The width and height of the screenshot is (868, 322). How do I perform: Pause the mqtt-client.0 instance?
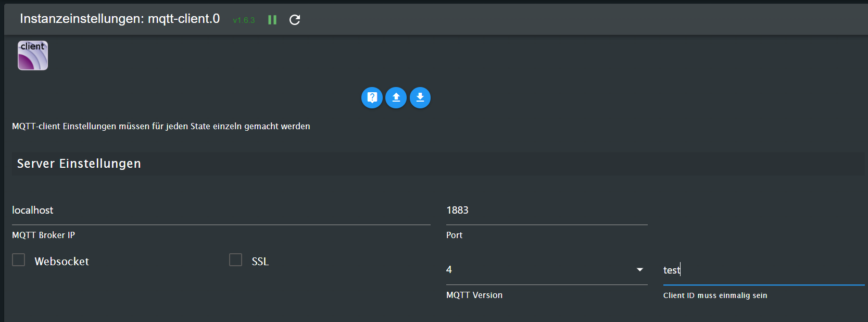(272, 20)
